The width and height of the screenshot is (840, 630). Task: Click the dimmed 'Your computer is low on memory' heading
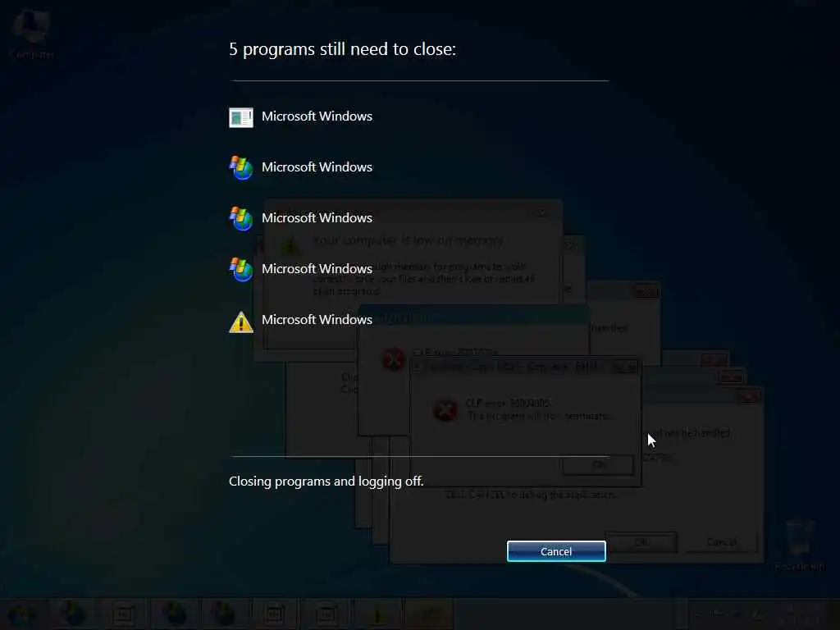click(409, 240)
